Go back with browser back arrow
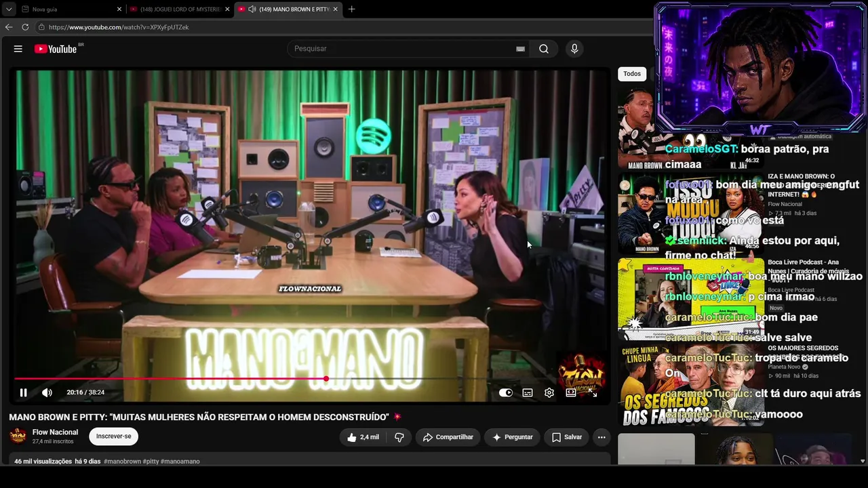 9,27
